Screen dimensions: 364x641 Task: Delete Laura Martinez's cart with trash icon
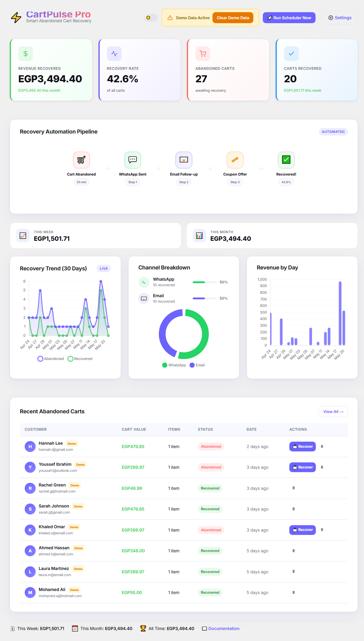point(294,572)
